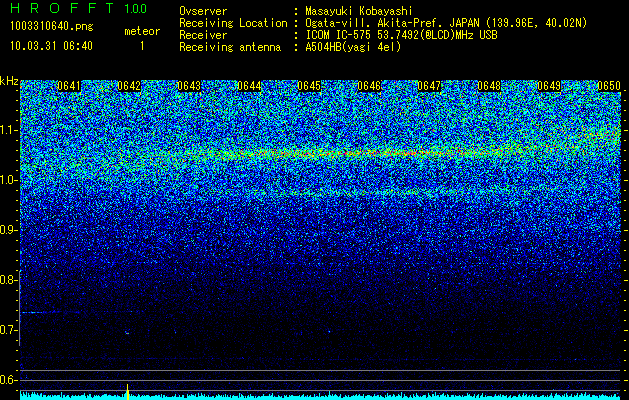Click the filename 1003310640.png
This screenshot has width=629, height=400.
pos(52,26)
